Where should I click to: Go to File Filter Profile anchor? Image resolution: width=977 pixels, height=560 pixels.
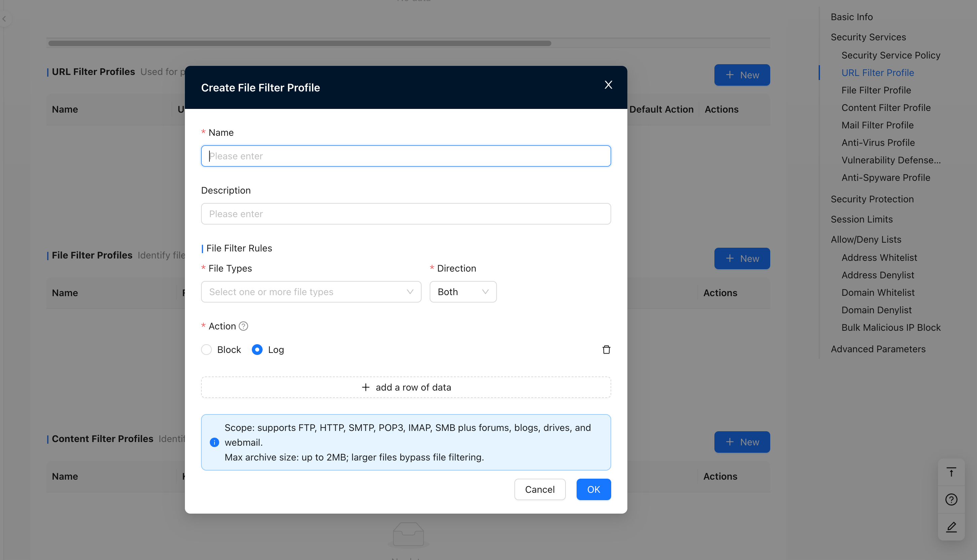point(876,90)
